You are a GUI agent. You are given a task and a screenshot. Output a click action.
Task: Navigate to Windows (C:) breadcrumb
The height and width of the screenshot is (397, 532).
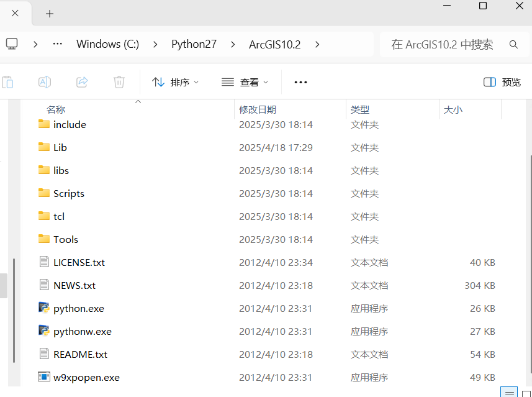tap(107, 44)
